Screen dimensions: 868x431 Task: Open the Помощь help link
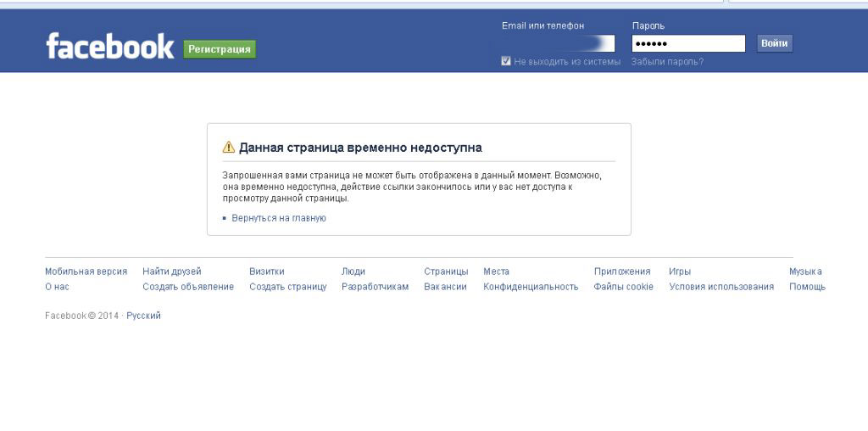pos(807,287)
